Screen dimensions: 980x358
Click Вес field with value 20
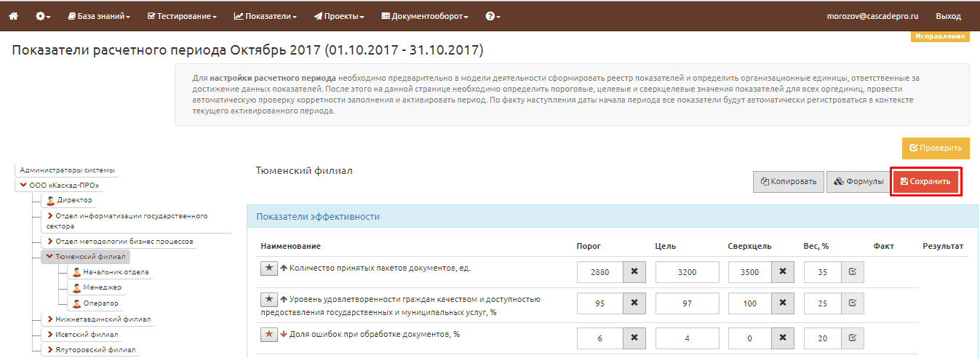823,338
